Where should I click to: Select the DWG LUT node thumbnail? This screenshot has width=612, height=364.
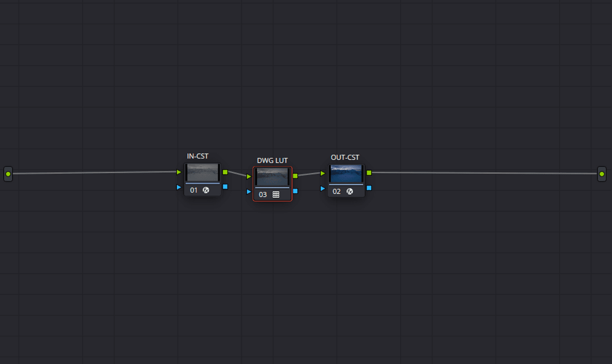pyautogui.click(x=272, y=177)
